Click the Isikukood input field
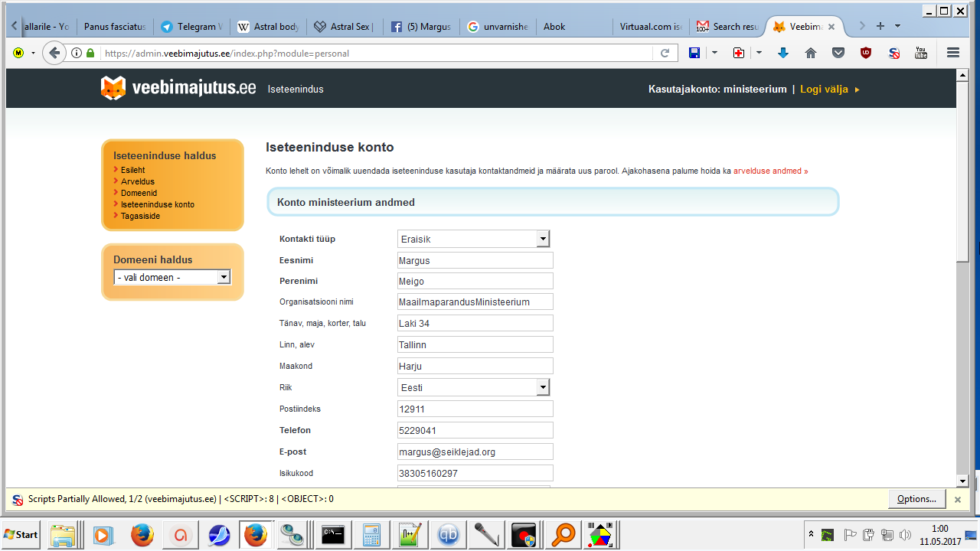The image size is (980, 551). coord(475,473)
